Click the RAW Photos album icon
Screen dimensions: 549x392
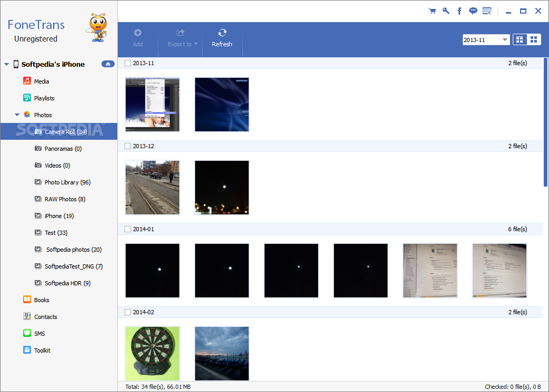38,199
